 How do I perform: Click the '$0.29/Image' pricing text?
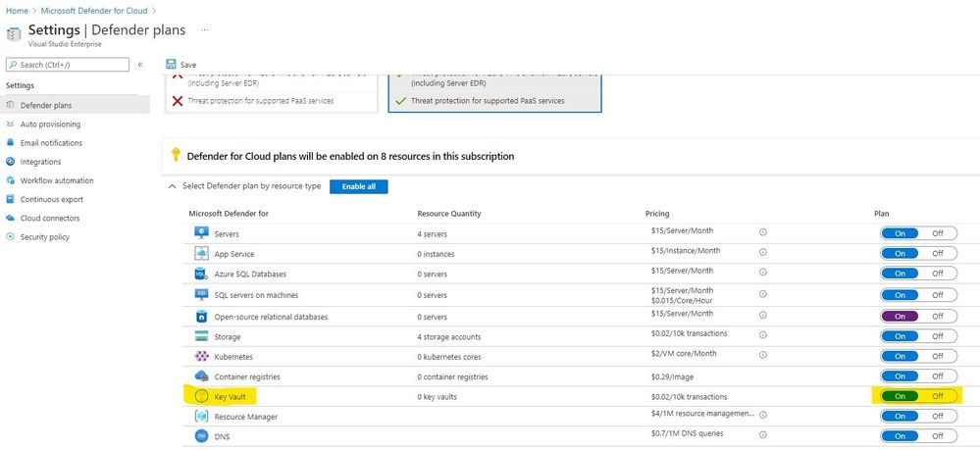pyautogui.click(x=672, y=376)
